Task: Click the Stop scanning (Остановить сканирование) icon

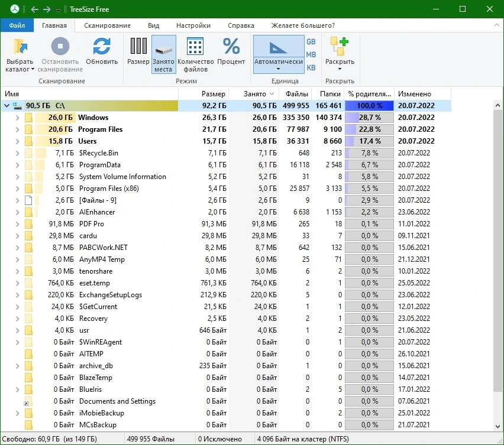Action: (x=60, y=46)
